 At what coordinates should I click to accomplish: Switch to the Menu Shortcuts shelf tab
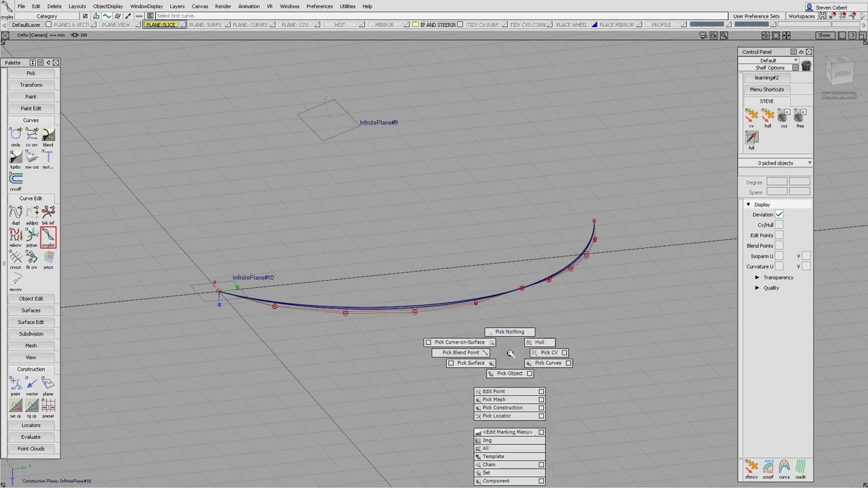point(767,89)
